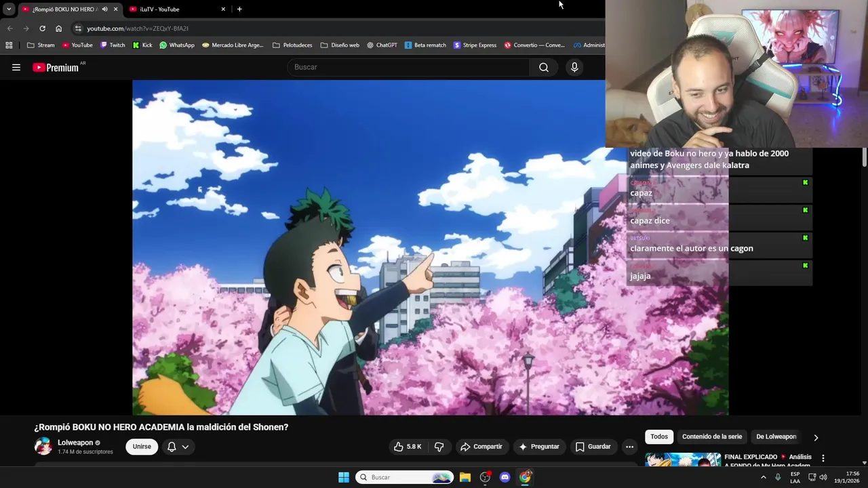The width and height of the screenshot is (868, 488).
Task: Dislike the video with thumbs down
Action: pyautogui.click(x=439, y=447)
